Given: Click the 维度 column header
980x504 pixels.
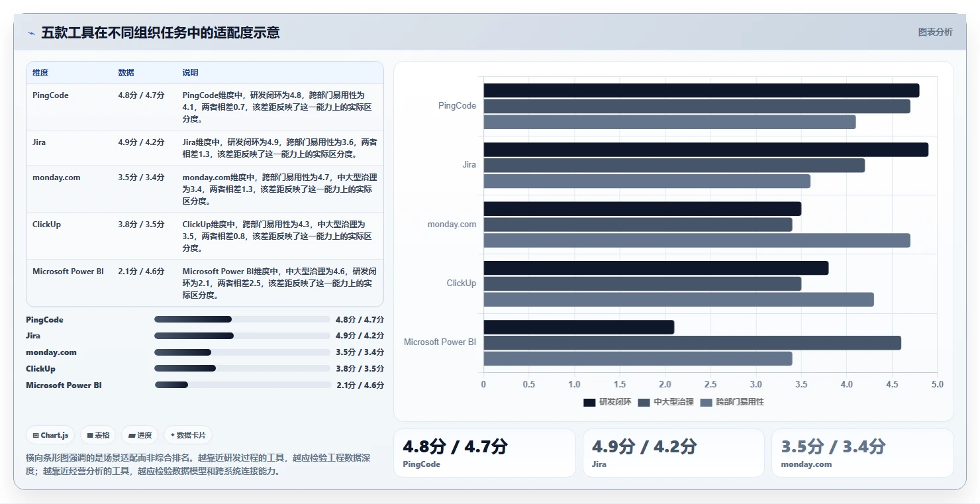Looking at the screenshot, I should click(40, 73).
